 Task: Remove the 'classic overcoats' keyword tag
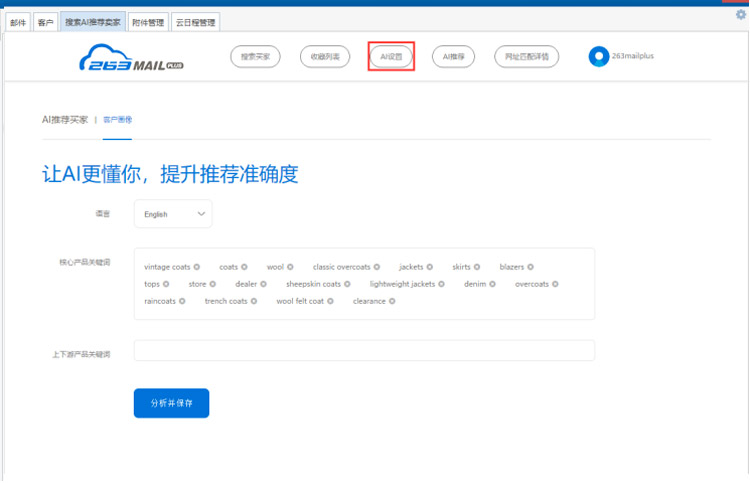pos(377,267)
